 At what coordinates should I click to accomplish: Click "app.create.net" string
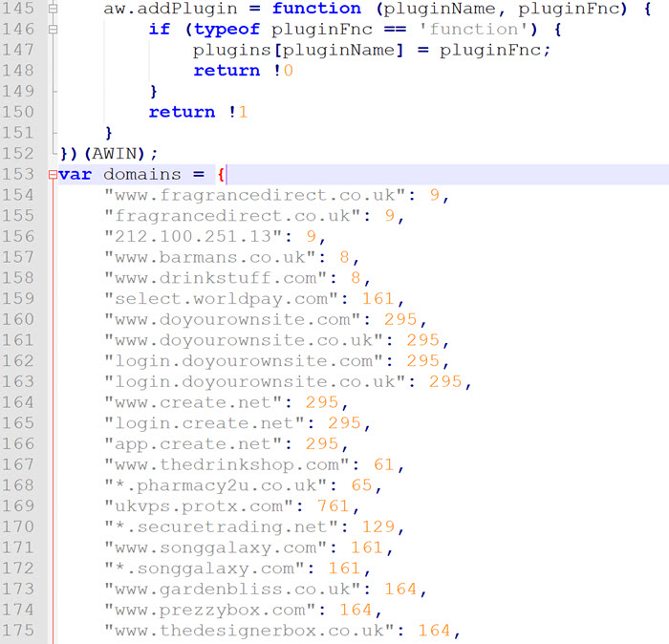click(193, 444)
